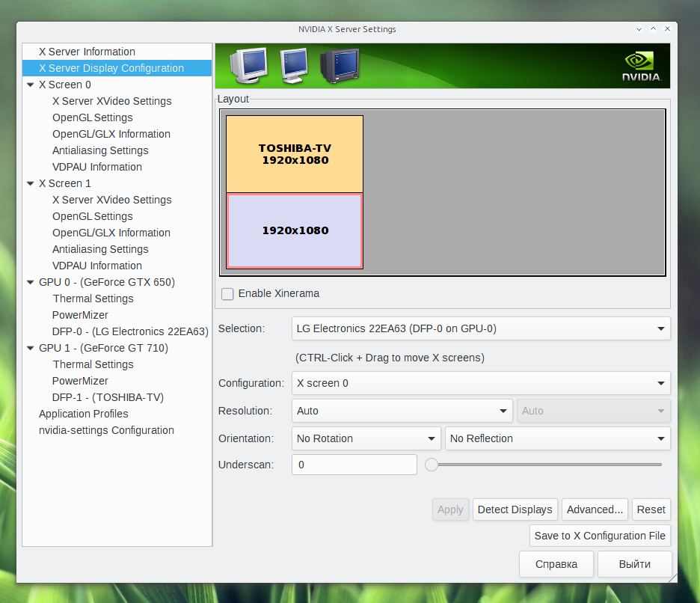Image resolution: width=700 pixels, height=603 pixels.
Task: Open X Screen 1 OpenGL/GLX Information
Action: 117,233
